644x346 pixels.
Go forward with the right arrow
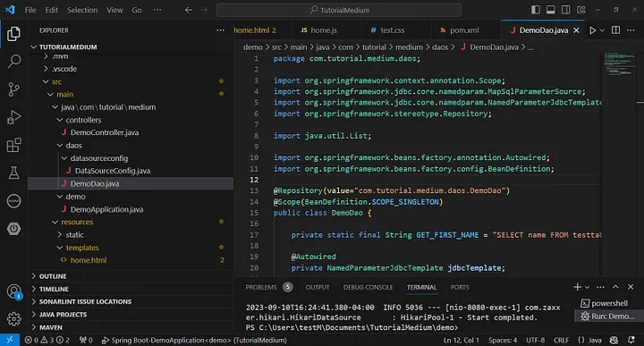pyautogui.click(x=204, y=10)
